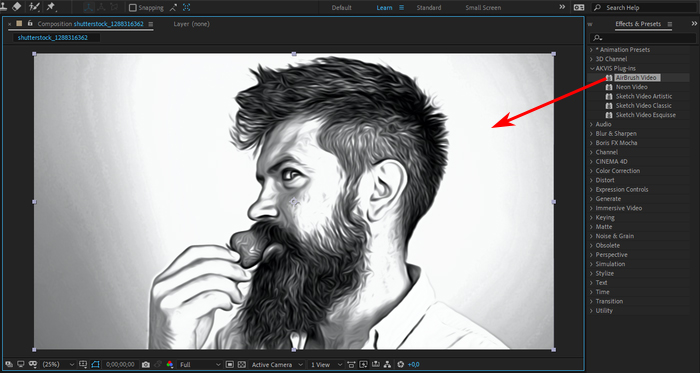Toggle snap to edges extension icon
The image size is (700, 373).
(x=173, y=7)
